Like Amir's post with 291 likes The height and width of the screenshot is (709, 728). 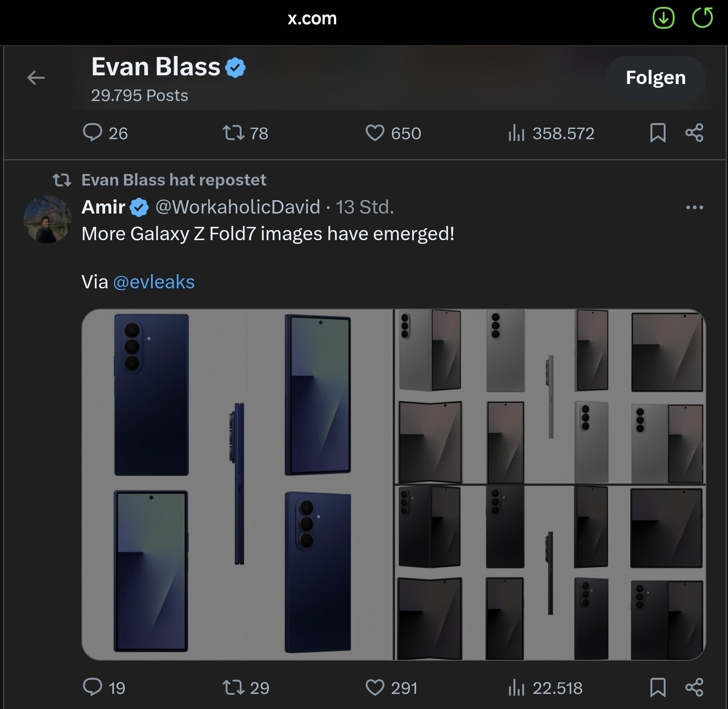point(375,687)
